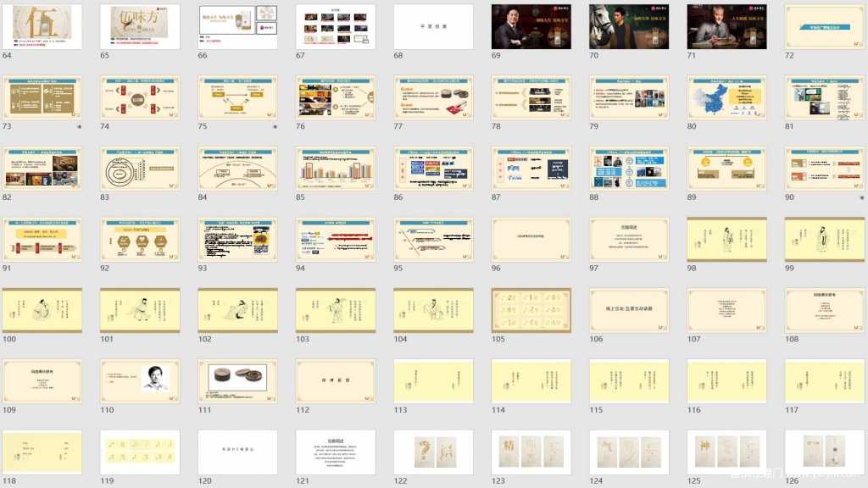
Task: Select slide 100 thumbnail
Action: 42,310
